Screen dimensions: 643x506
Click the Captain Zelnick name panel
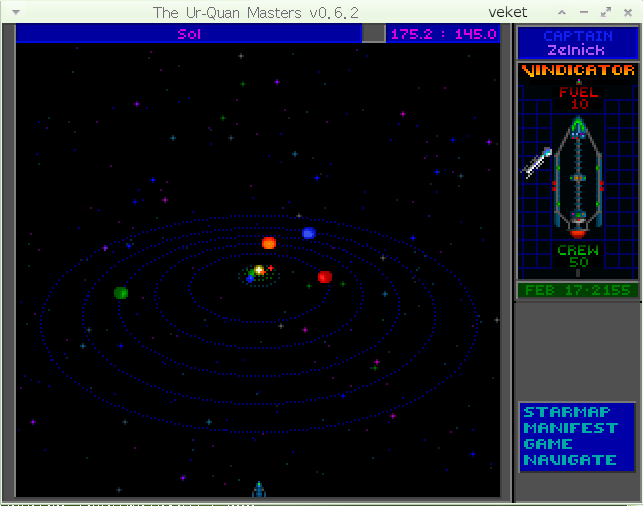pos(578,43)
